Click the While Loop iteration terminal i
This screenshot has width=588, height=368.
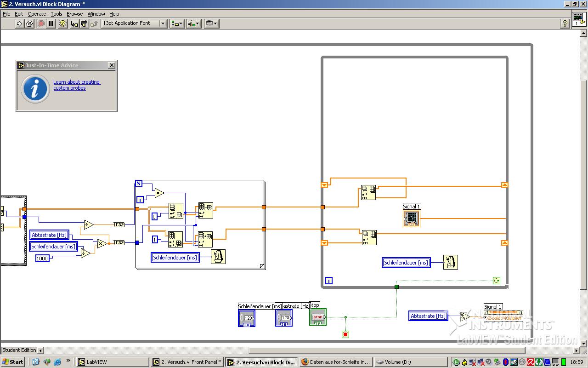[x=329, y=281]
